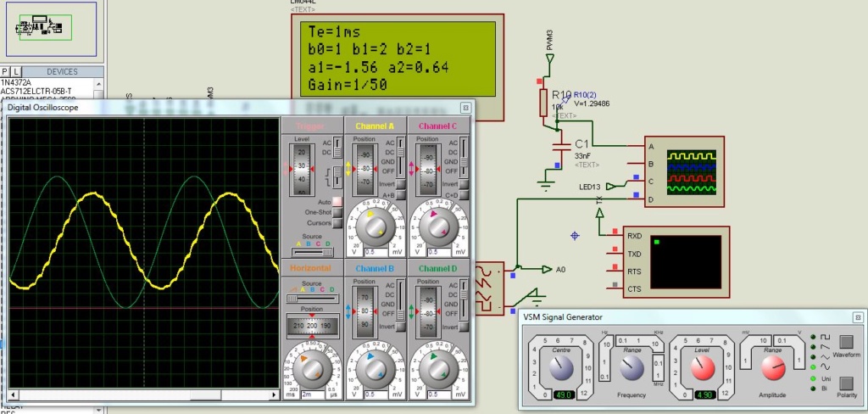Screen dimensions: 868x414
Task: Click the LED13 input terminal
Action: coord(611,187)
